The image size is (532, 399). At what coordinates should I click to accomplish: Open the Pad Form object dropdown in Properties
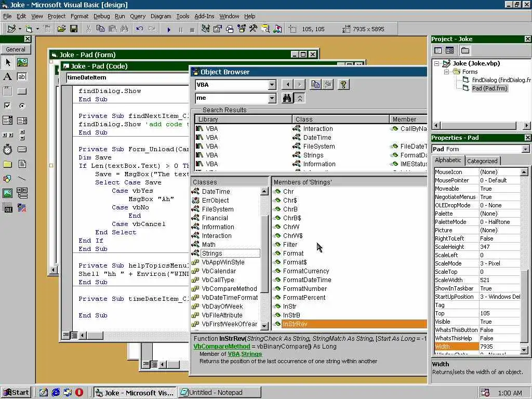pos(525,149)
